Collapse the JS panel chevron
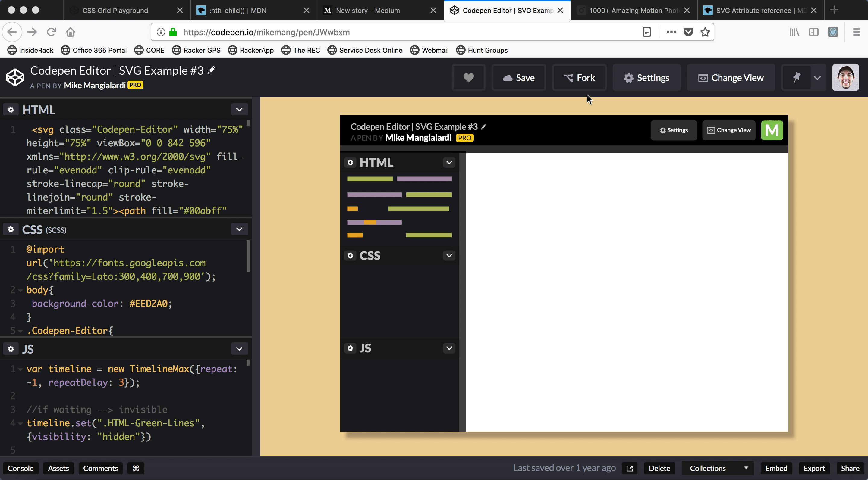This screenshot has width=868, height=480. pos(240,349)
